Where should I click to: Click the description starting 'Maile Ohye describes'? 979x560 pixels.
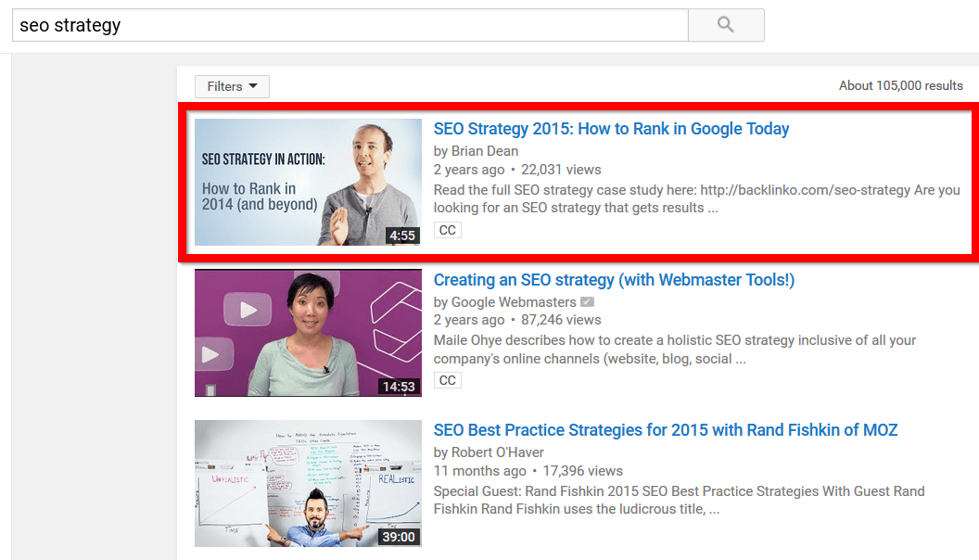pos(674,350)
